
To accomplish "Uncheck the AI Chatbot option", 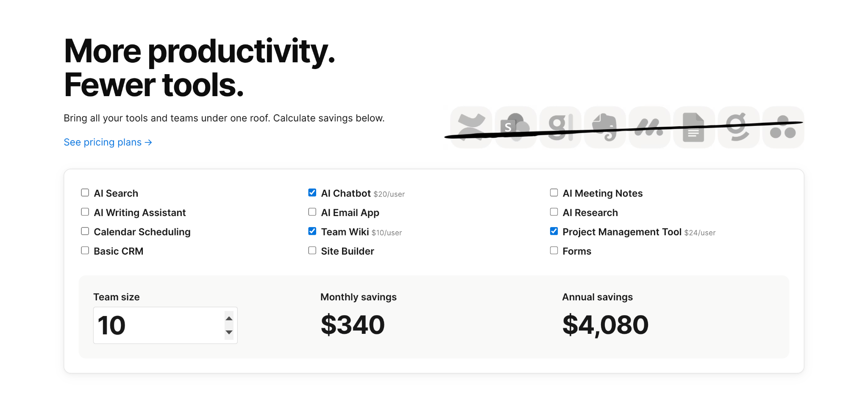I will coord(312,193).
